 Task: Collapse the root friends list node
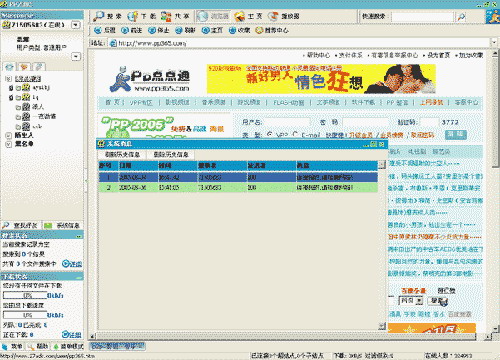(x=8, y=79)
